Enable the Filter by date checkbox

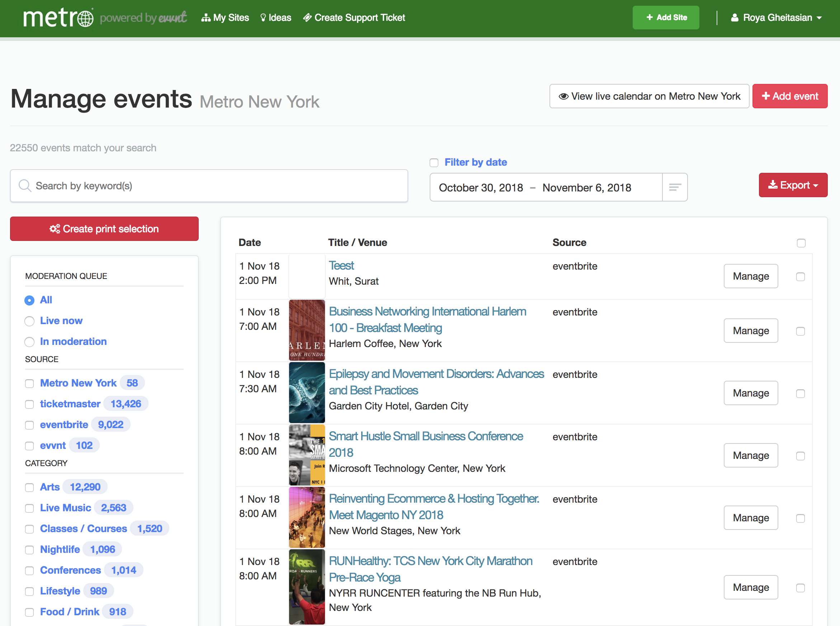[x=434, y=162]
